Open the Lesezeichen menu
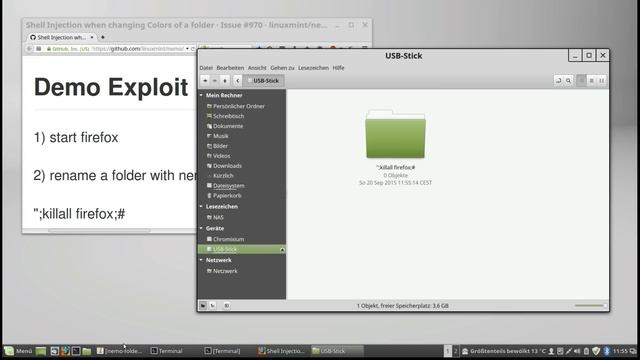Image resolution: width=640 pixels, height=360 pixels. (x=313, y=68)
